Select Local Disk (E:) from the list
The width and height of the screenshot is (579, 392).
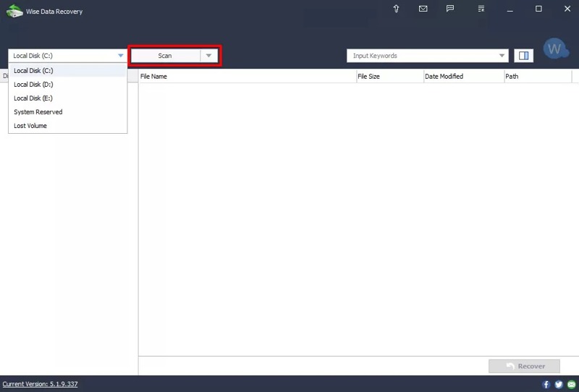click(67, 98)
